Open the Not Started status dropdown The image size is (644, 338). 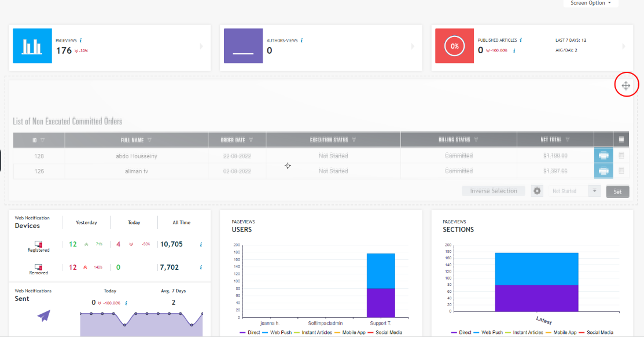point(575,191)
